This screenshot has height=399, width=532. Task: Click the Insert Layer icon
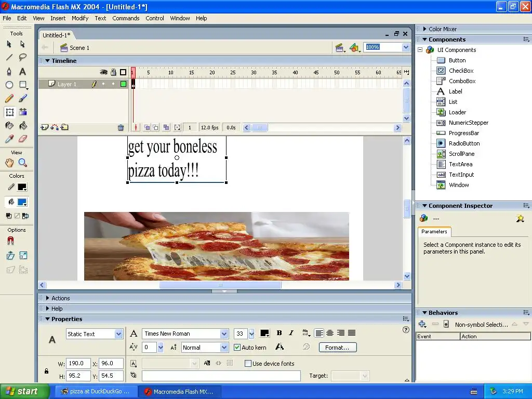click(44, 127)
